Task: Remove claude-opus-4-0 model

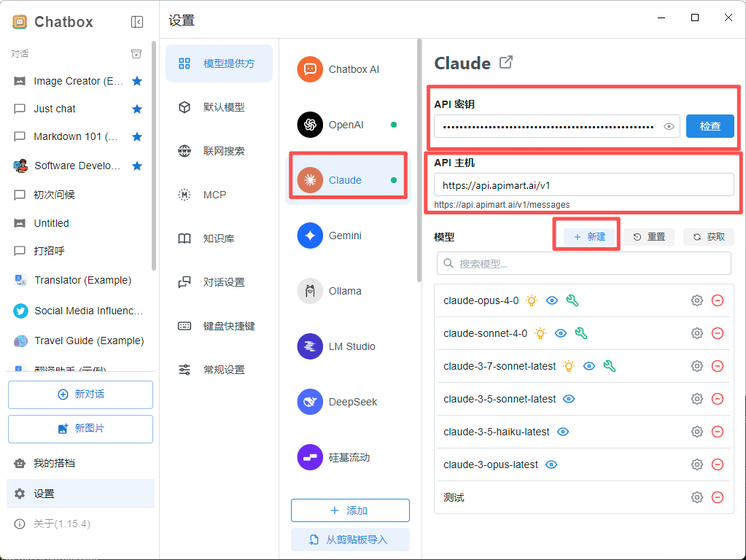Action: coord(718,300)
